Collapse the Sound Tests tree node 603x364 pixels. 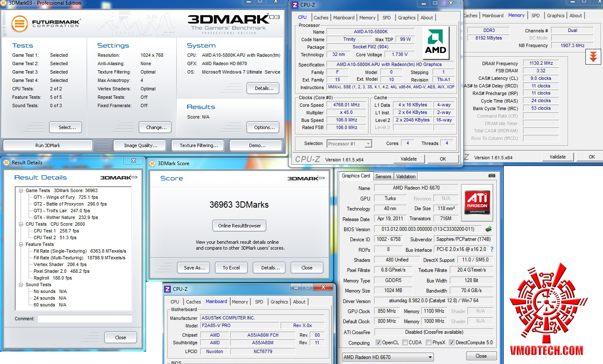21,285
